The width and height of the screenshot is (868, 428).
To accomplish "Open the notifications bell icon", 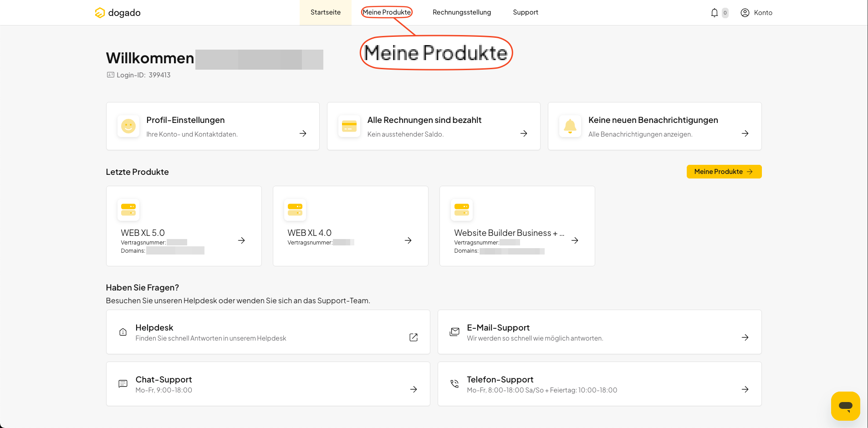I will tap(714, 13).
